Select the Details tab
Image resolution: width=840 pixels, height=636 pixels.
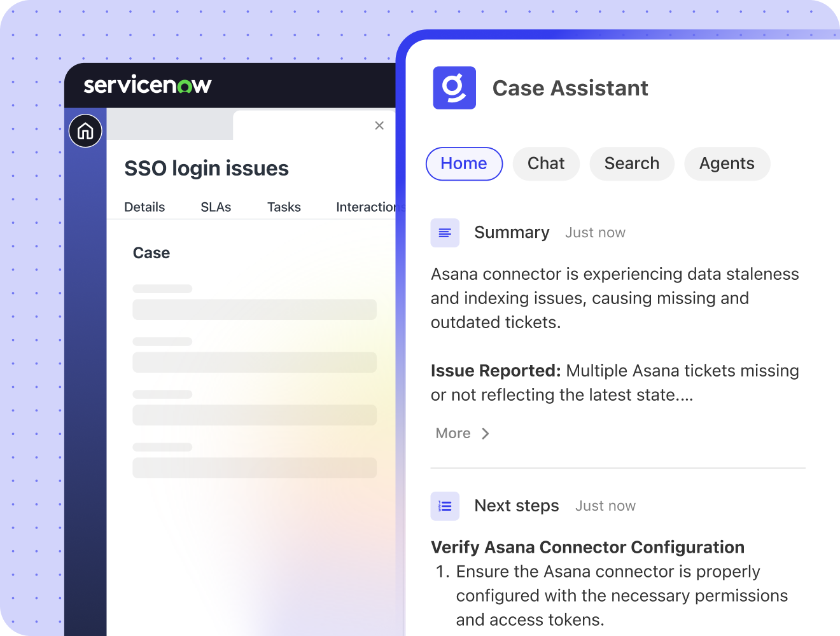(144, 207)
